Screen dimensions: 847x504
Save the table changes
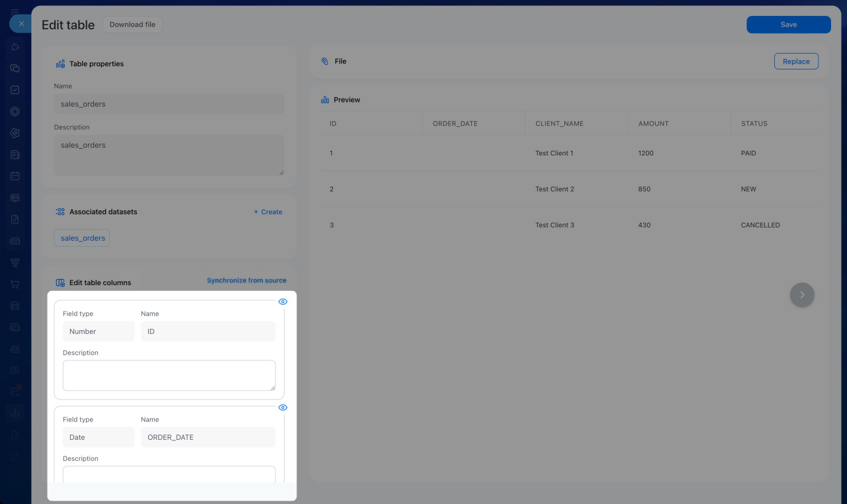tap(789, 24)
